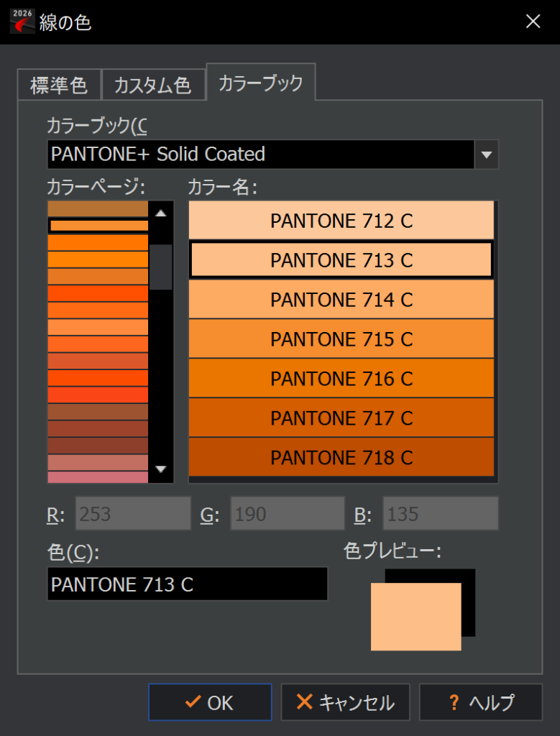Click the 色(C) name field with PANTONE 713 C
Viewport: 560px width, 736px height.
pos(188,584)
